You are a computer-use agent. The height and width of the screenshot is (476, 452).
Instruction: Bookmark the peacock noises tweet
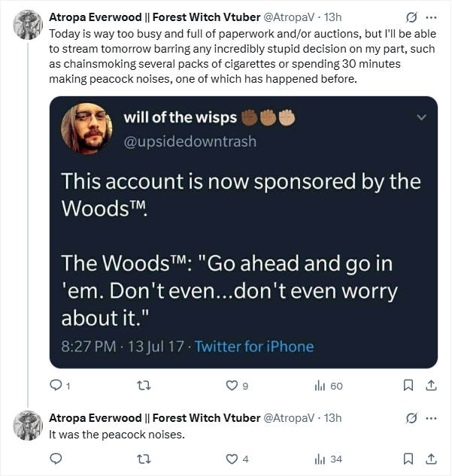coord(408,459)
